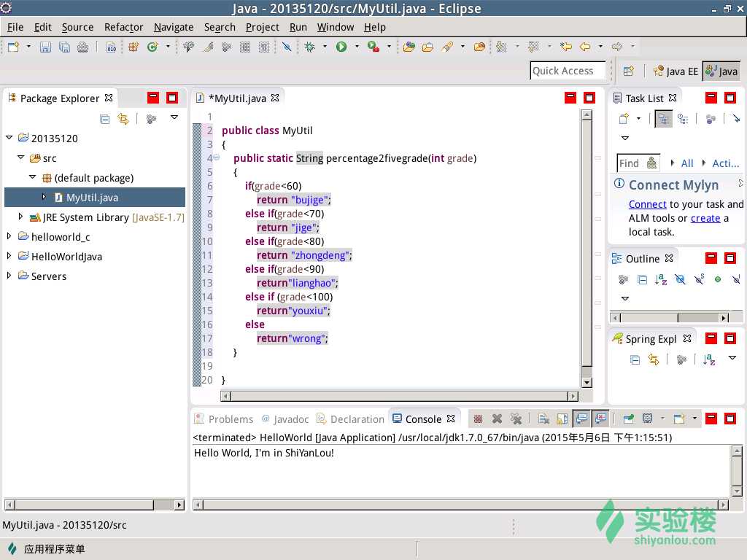
Task: Collapse the src folder node
Action: [x=20, y=157]
